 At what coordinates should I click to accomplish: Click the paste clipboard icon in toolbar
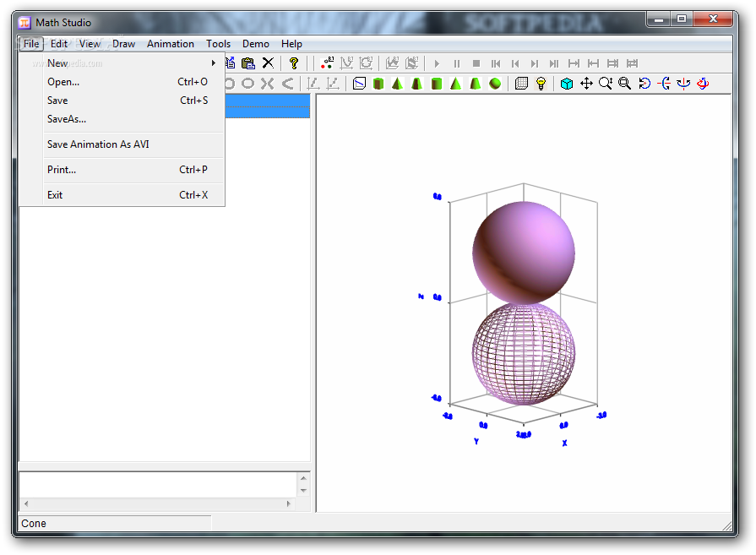(248, 63)
